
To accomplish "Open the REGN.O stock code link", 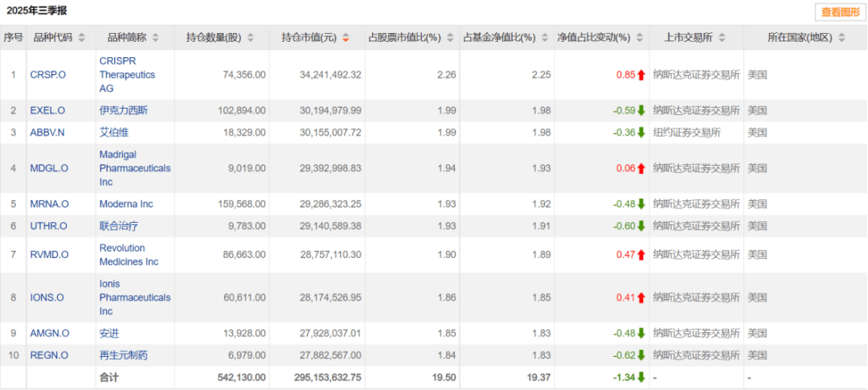I will pyautogui.click(x=49, y=355).
